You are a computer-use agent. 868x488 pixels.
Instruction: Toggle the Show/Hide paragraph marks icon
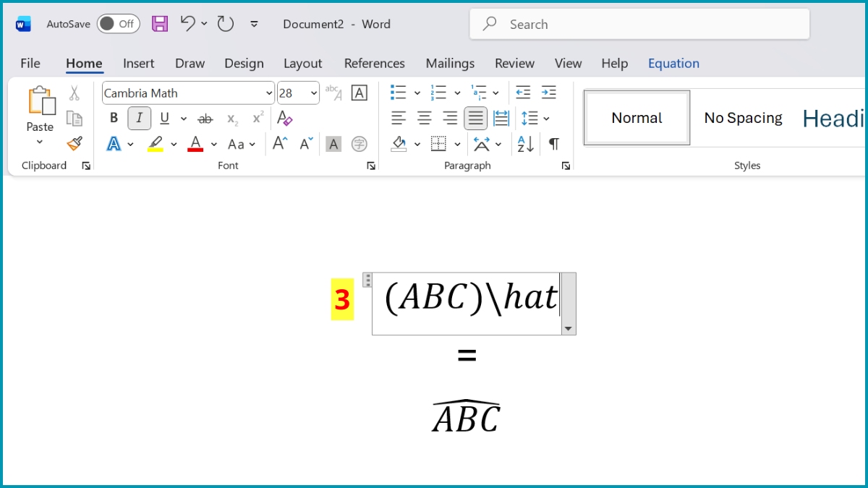tap(554, 144)
